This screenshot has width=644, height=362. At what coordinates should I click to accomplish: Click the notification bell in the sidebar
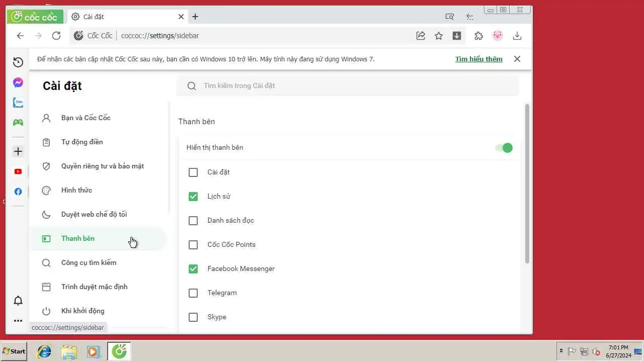(18, 301)
